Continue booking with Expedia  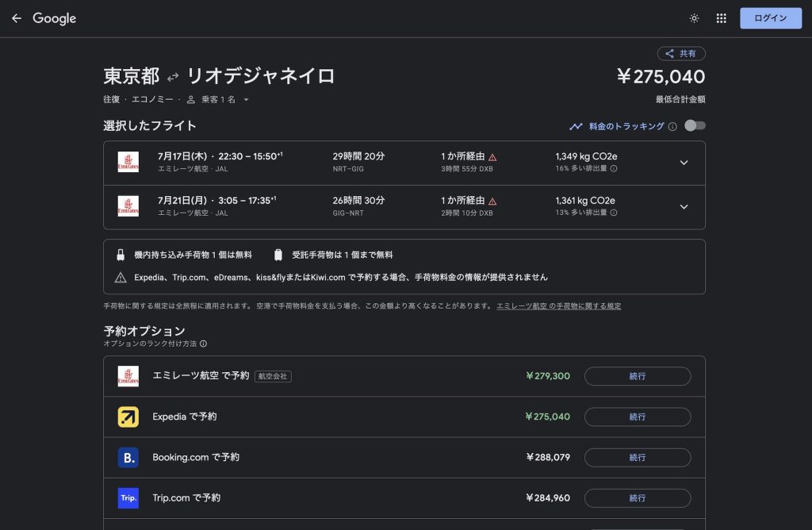click(x=637, y=417)
